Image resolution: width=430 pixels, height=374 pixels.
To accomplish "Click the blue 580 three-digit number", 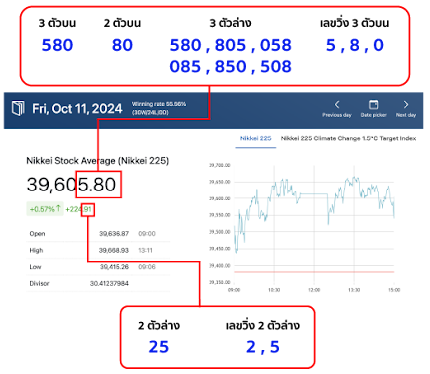I will (x=57, y=45).
